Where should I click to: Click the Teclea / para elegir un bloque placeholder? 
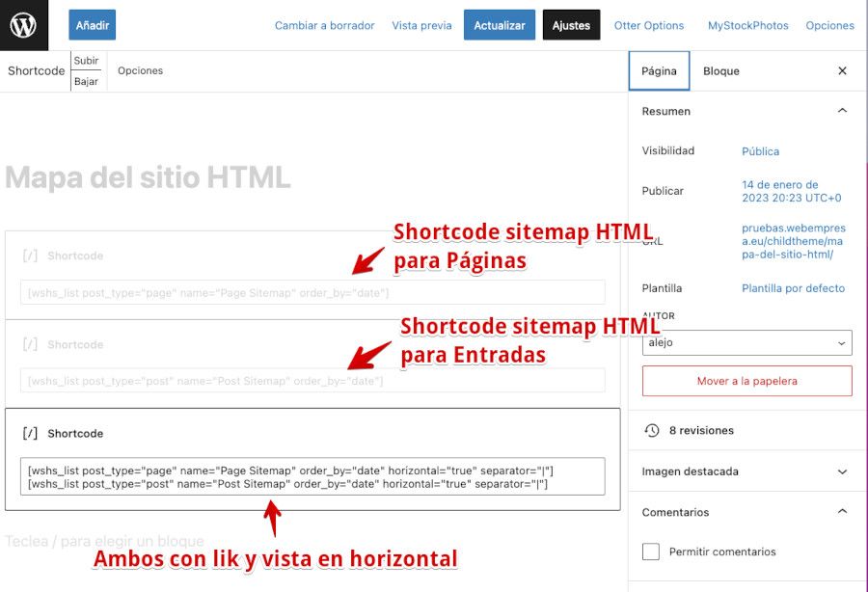(x=104, y=541)
